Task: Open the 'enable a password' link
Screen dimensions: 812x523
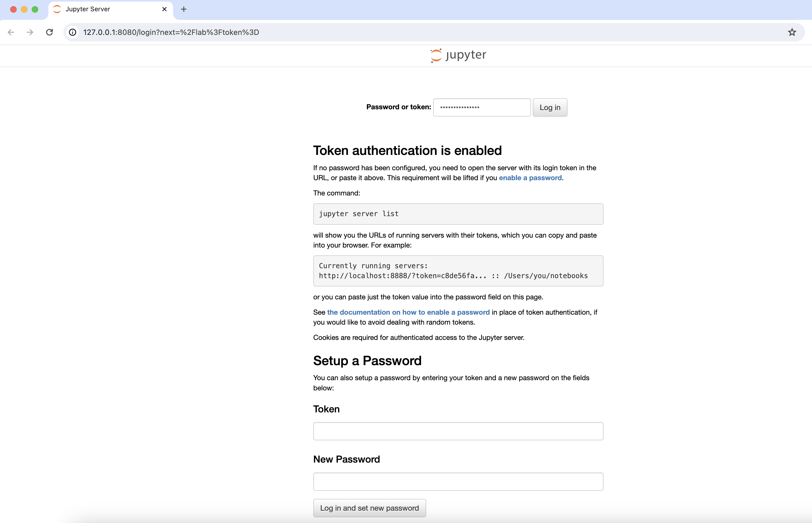Action: (x=530, y=178)
